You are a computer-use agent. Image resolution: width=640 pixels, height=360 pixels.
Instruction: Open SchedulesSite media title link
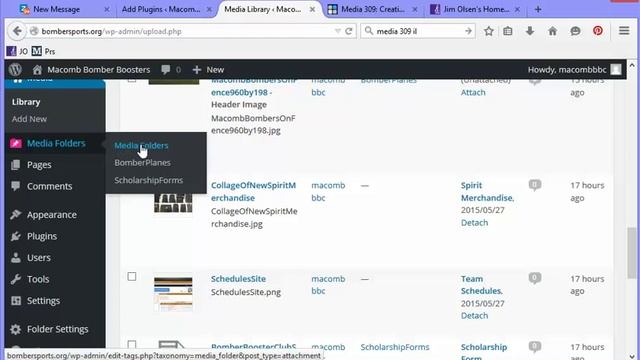(238, 279)
